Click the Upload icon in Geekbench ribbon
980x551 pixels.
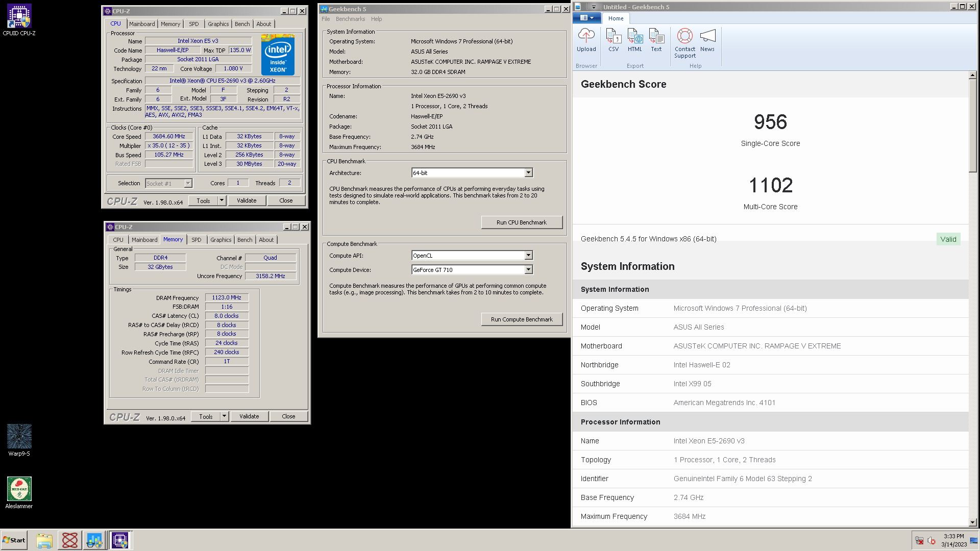(586, 40)
